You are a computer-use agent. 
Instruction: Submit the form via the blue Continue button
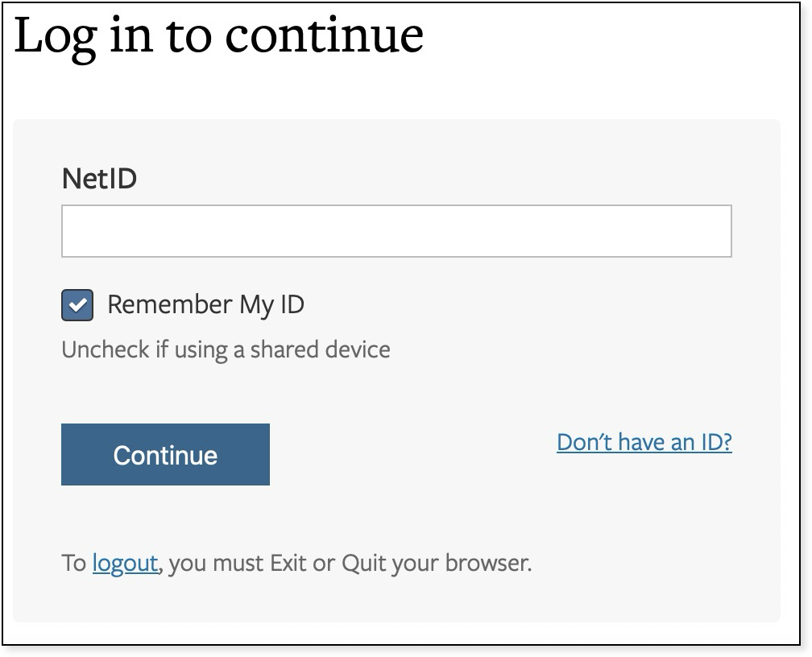click(165, 454)
